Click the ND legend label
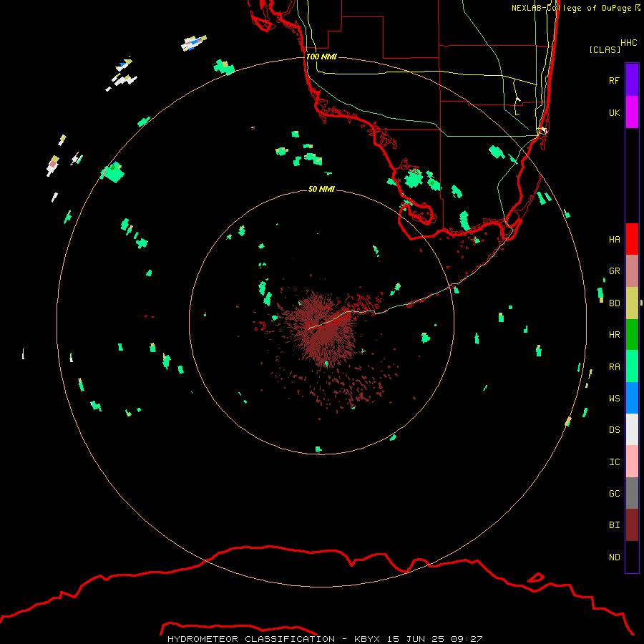644x644 pixels. click(614, 557)
